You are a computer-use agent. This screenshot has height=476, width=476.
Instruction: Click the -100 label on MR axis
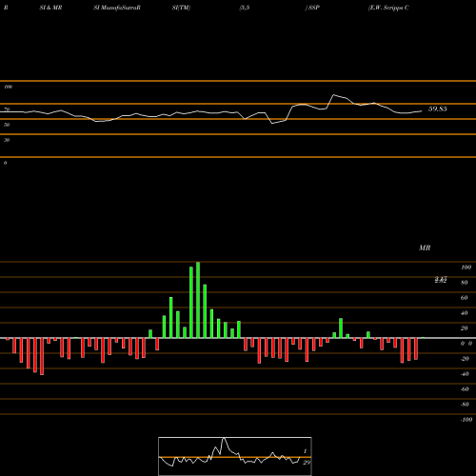click(466, 420)
